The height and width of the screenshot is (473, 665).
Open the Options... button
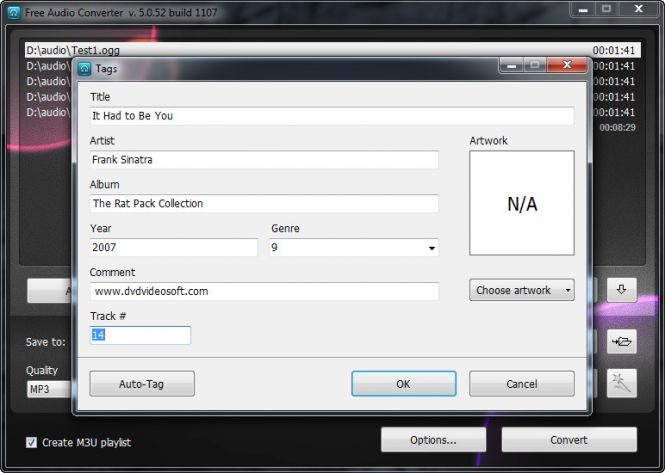coord(433,440)
